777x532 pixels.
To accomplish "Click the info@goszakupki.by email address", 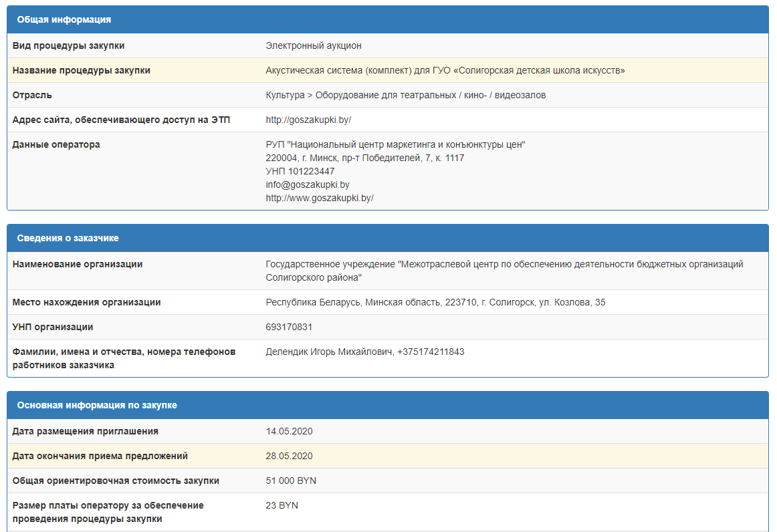I will 308,184.
